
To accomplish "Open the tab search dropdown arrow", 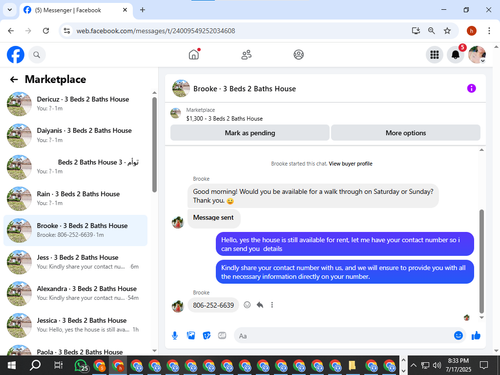I will pos(10,10).
